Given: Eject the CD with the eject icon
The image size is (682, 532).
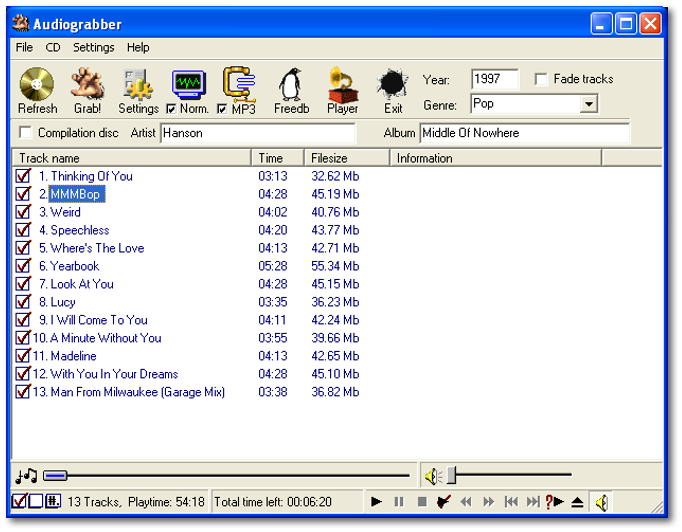Looking at the screenshot, I should click(x=577, y=502).
